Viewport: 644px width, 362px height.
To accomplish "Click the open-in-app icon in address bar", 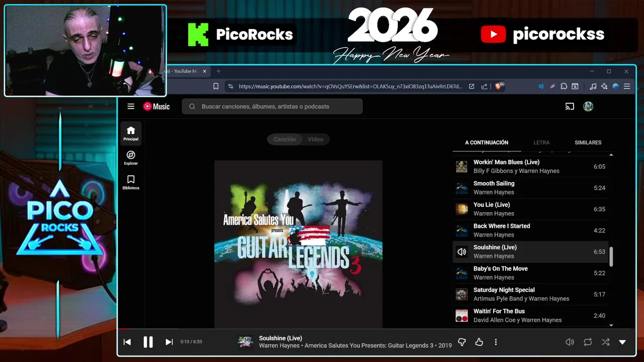I will click(471, 86).
